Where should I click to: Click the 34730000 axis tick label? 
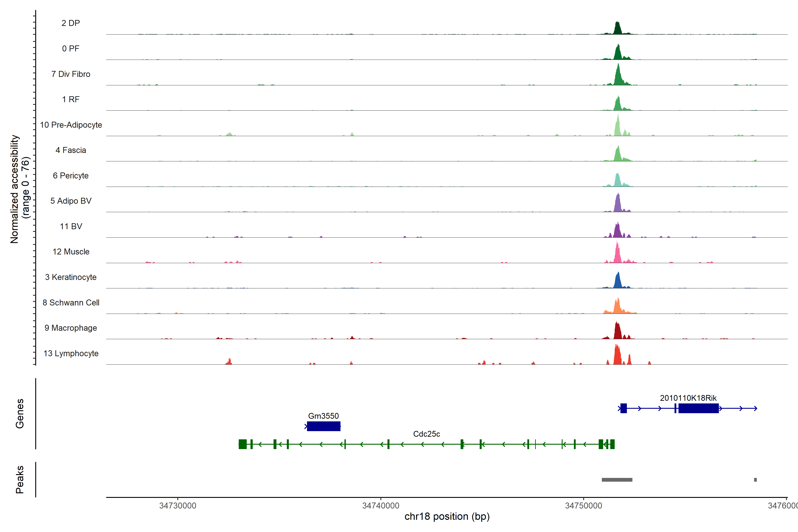tap(178, 506)
